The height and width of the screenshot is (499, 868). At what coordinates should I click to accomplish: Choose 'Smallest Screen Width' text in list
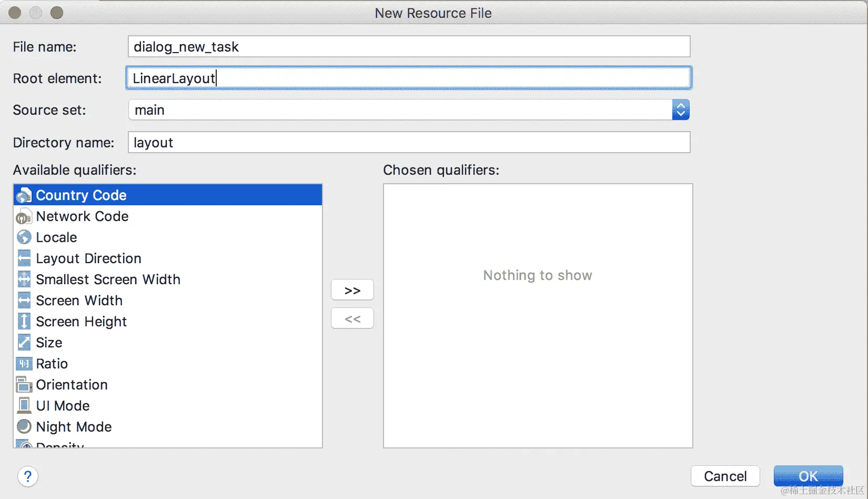(108, 280)
